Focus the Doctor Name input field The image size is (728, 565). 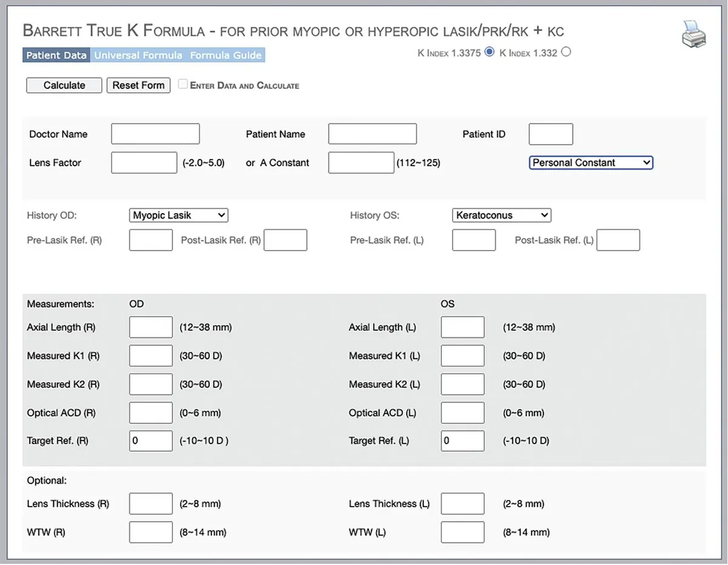click(155, 134)
